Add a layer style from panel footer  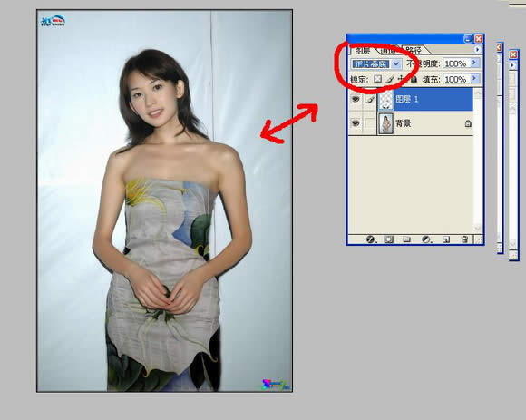point(370,239)
